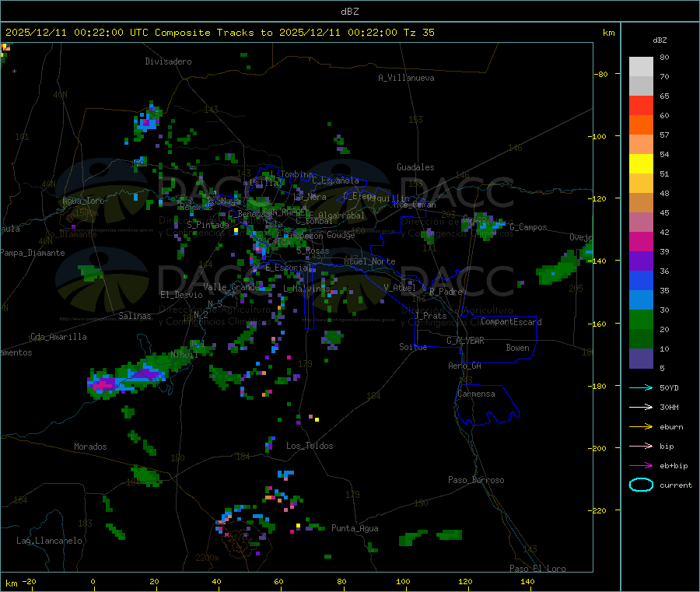Click the Divisadero map label

168,61
